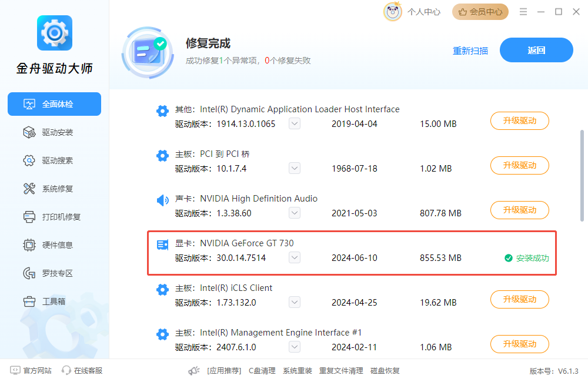Click the 修复完成 status illustration
This screenshot has height=382, width=588.
tap(148, 52)
